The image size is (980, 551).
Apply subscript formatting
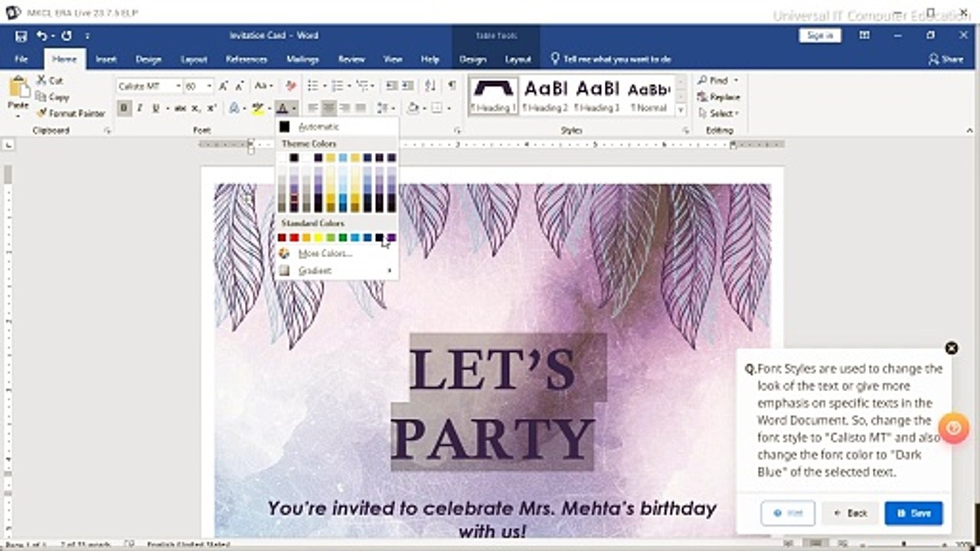click(196, 109)
